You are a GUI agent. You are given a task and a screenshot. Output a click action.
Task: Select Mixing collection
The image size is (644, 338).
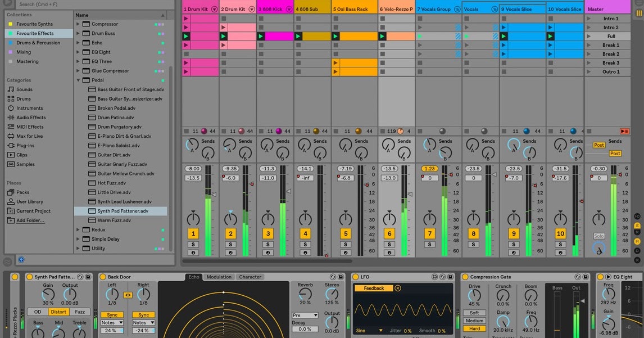click(x=24, y=52)
